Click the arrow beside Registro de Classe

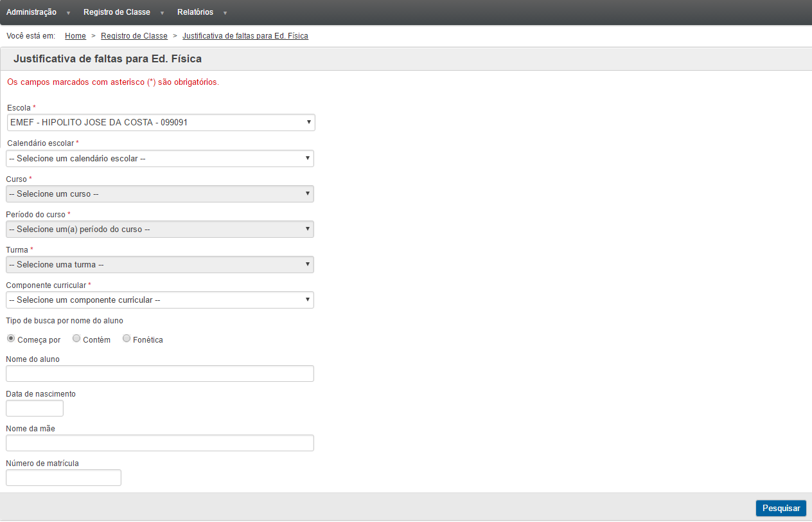[162, 13]
